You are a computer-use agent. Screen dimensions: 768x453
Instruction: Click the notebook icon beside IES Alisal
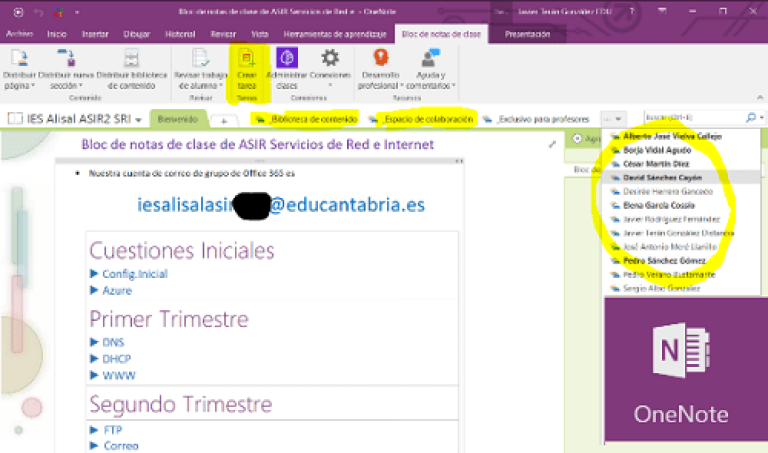tap(15, 119)
